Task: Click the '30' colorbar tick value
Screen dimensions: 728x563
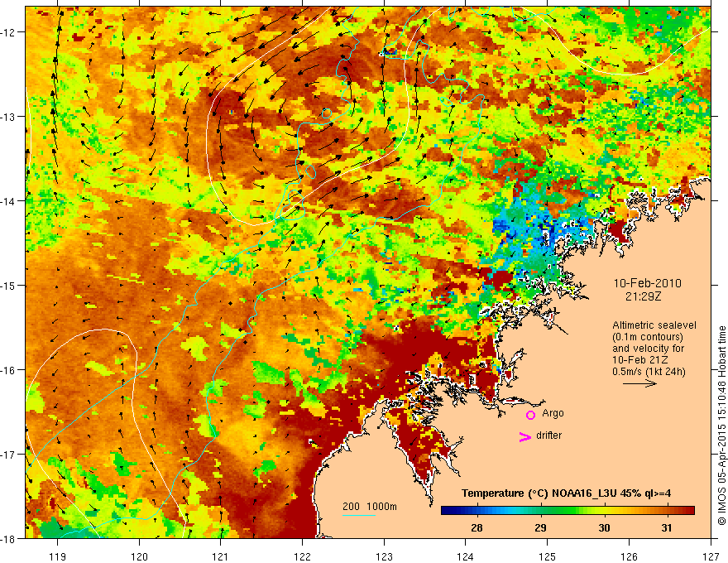Action: [x=604, y=528]
